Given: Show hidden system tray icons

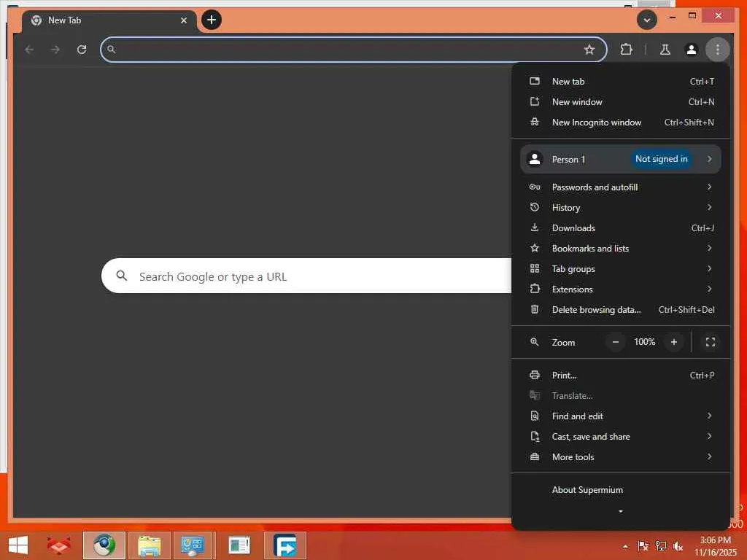Looking at the screenshot, I should (625, 546).
